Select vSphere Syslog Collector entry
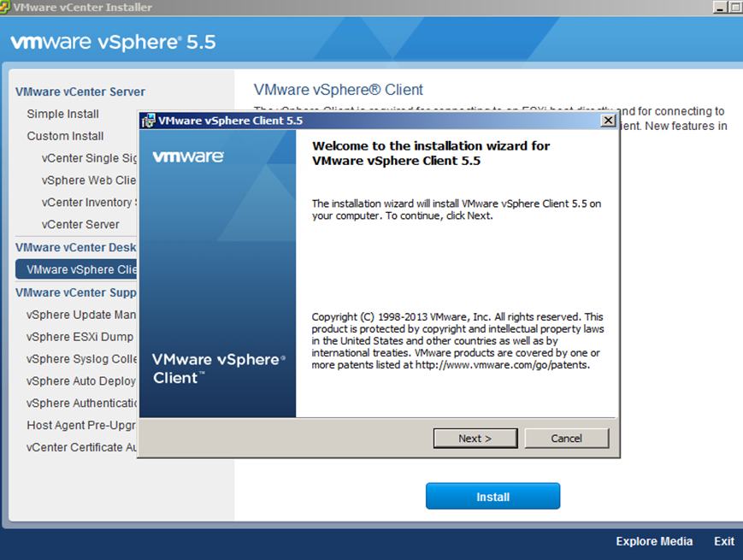 [81, 359]
